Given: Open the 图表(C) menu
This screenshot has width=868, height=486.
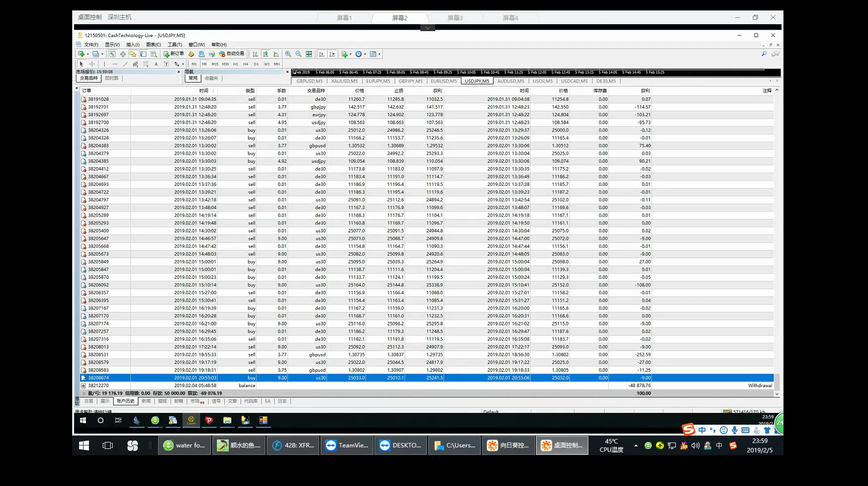Looking at the screenshot, I should (154, 44).
